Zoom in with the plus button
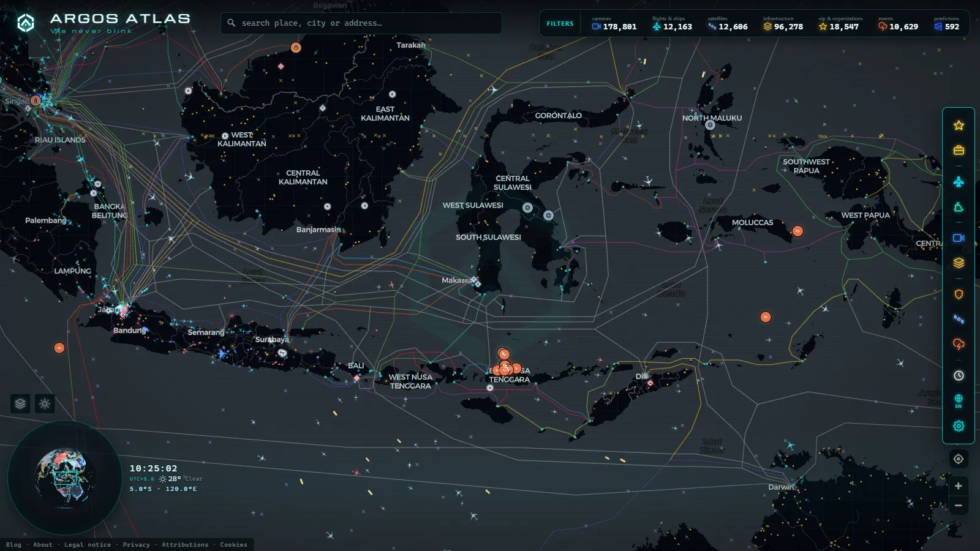 (959, 486)
